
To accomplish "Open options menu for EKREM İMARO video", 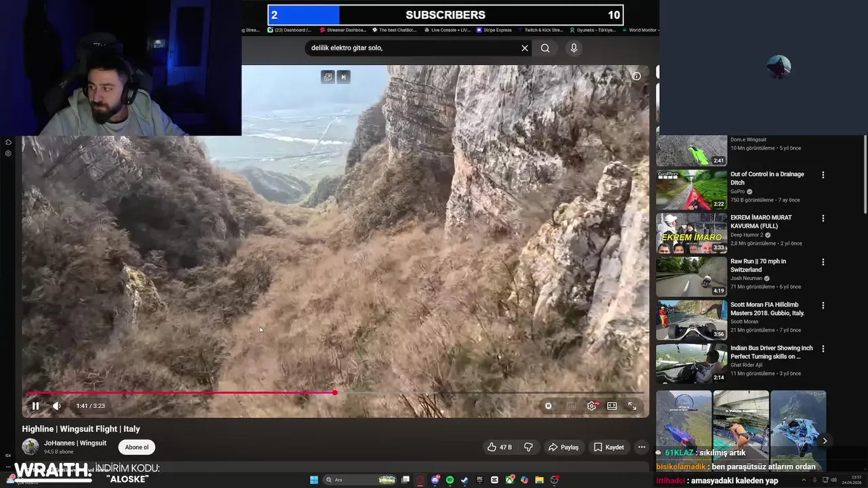I will pos(823,218).
